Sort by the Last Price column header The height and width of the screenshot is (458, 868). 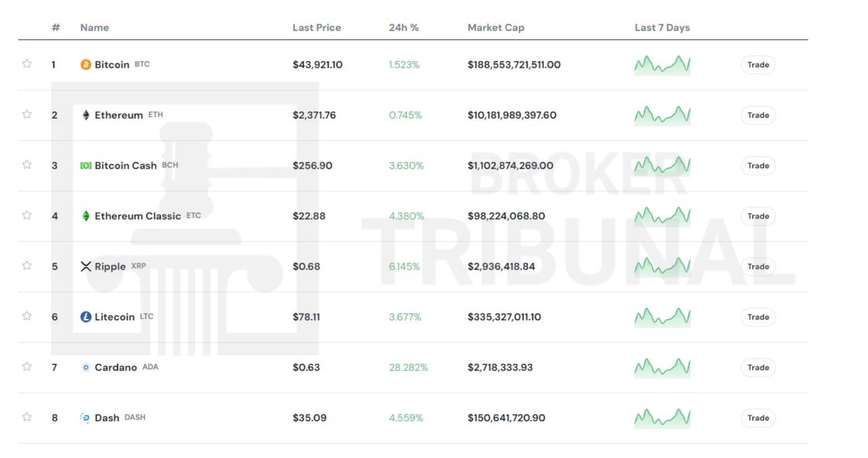(x=317, y=27)
